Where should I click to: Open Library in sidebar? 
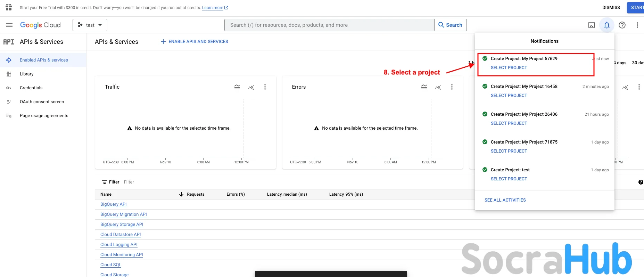coord(26,74)
